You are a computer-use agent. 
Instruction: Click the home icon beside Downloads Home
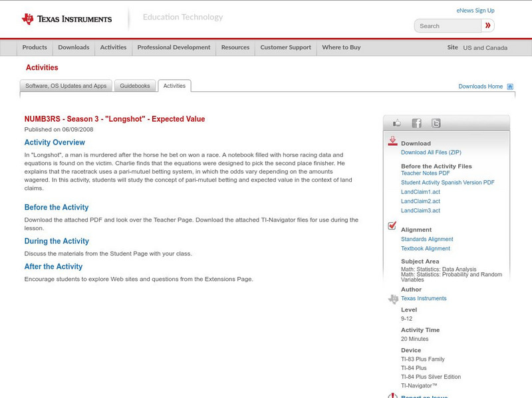pyautogui.click(x=510, y=87)
